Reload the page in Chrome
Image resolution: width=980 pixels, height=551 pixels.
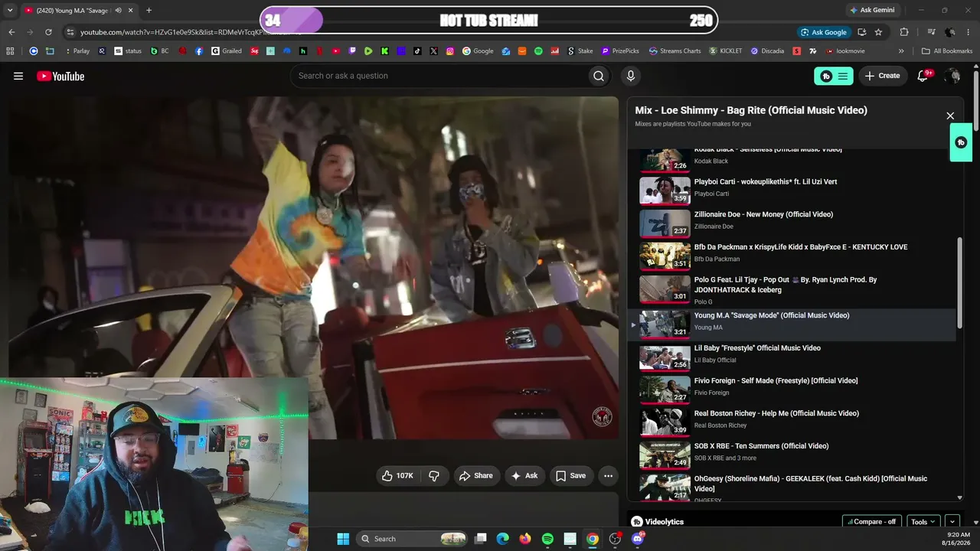tap(48, 32)
